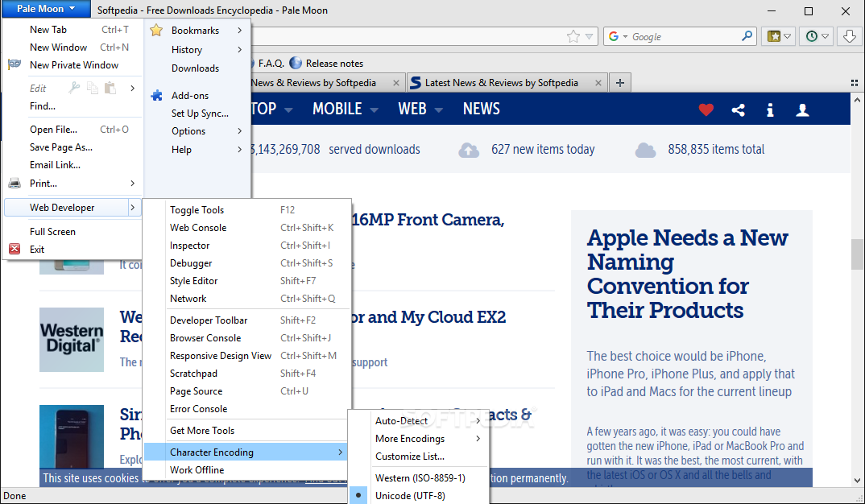Click the Western Digital thumbnail
This screenshot has width=865, height=504.
pyautogui.click(x=72, y=339)
